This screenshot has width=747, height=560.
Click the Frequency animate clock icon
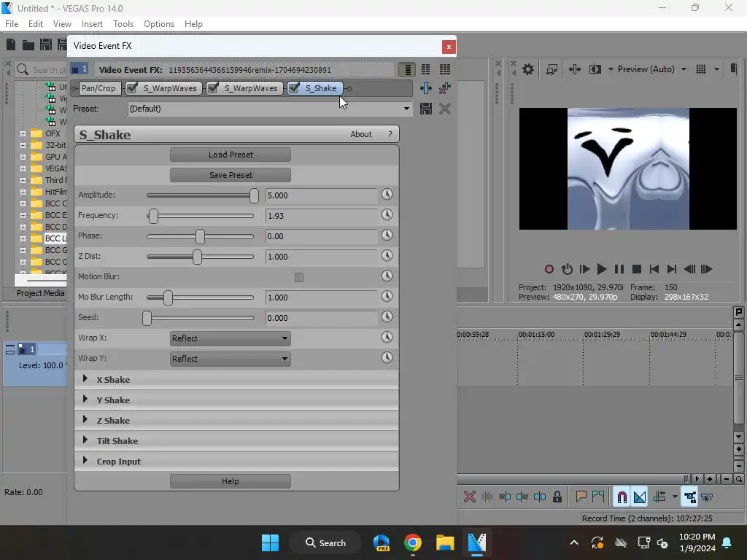pyautogui.click(x=387, y=215)
